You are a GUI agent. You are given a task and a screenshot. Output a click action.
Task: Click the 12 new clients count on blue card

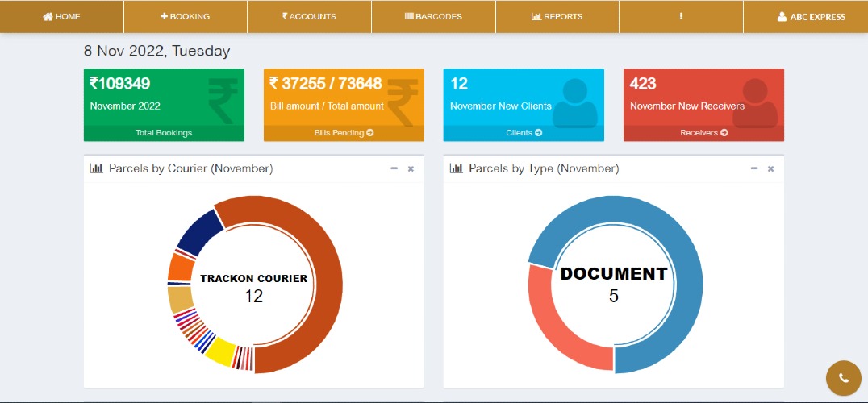[459, 84]
